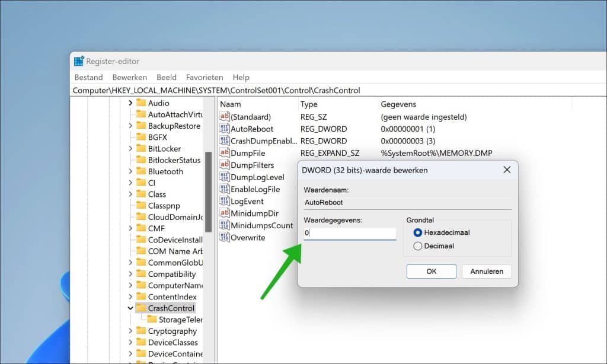Open the Help menu

tap(241, 78)
